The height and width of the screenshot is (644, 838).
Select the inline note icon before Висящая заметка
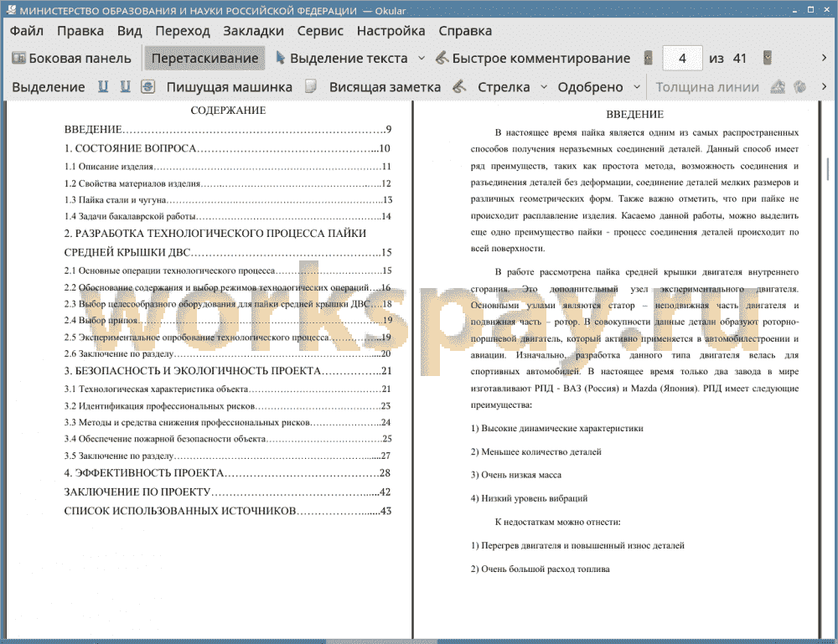click(311, 86)
